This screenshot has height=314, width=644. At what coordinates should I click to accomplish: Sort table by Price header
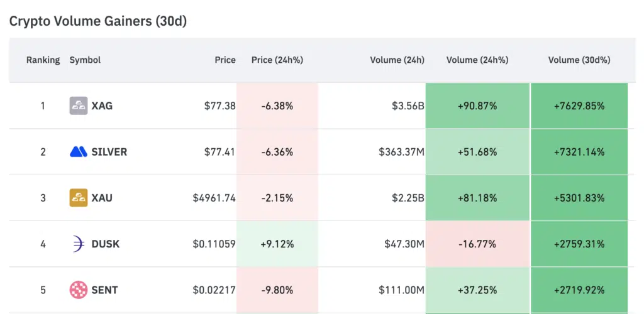coord(225,60)
